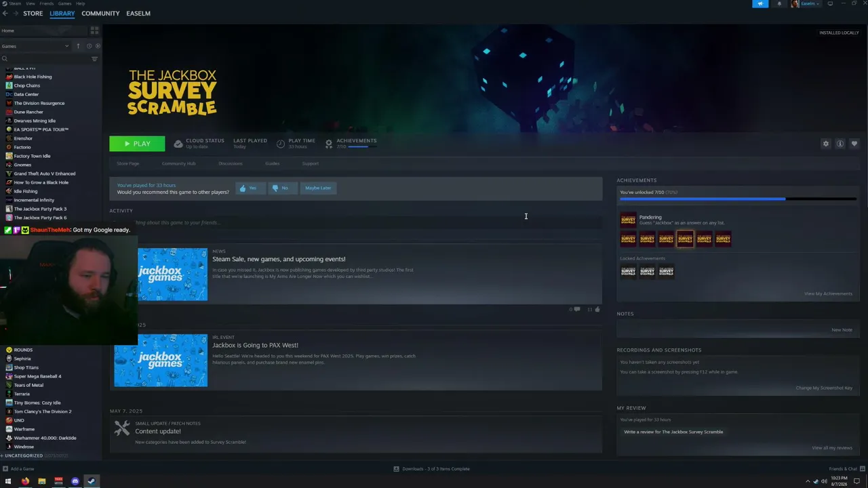Open the Help menu

pyautogui.click(x=80, y=3)
